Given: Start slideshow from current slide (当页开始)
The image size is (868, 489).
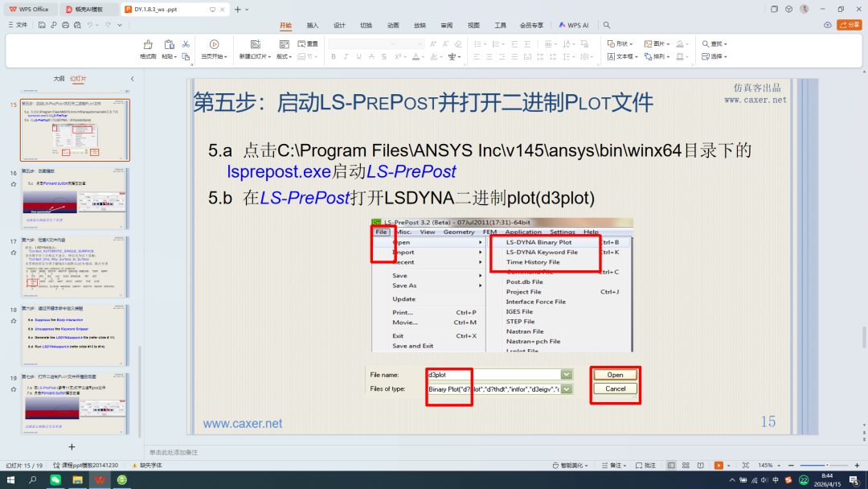Looking at the screenshot, I should coord(214,49).
